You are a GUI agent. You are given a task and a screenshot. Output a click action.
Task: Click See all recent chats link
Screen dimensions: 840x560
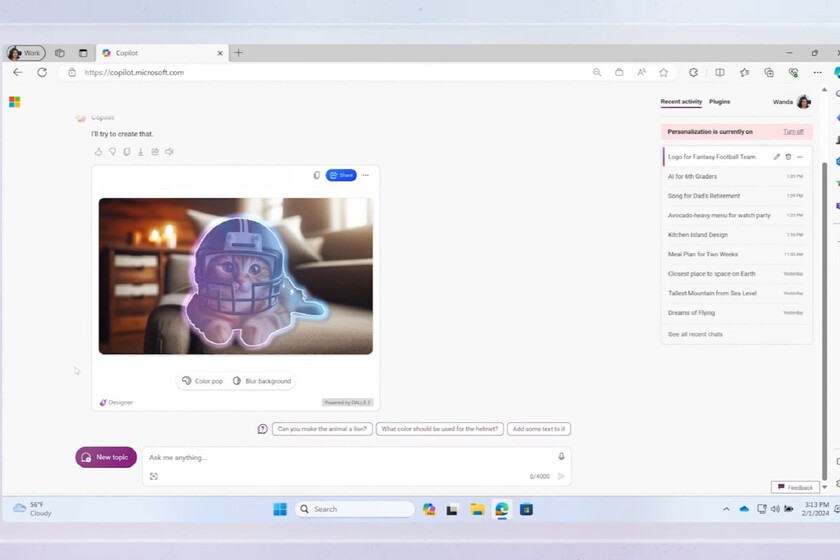695,334
